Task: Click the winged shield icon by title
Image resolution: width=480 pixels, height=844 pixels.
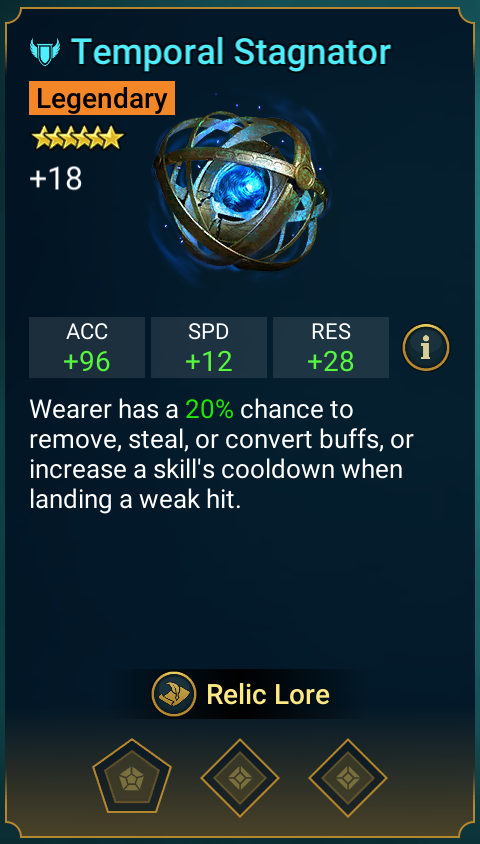Action: coord(45,52)
